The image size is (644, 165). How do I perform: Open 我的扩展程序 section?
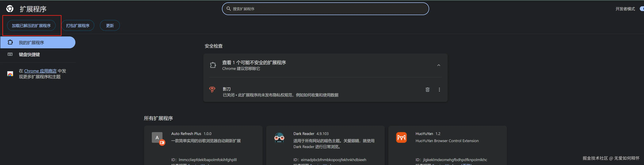pos(38,42)
